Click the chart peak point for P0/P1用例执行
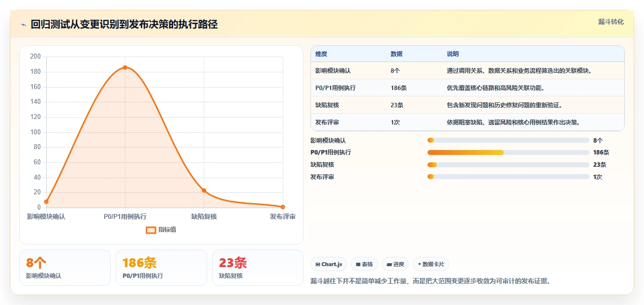The width and height of the screenshot is (644, 305). click(x=125, y=67)
